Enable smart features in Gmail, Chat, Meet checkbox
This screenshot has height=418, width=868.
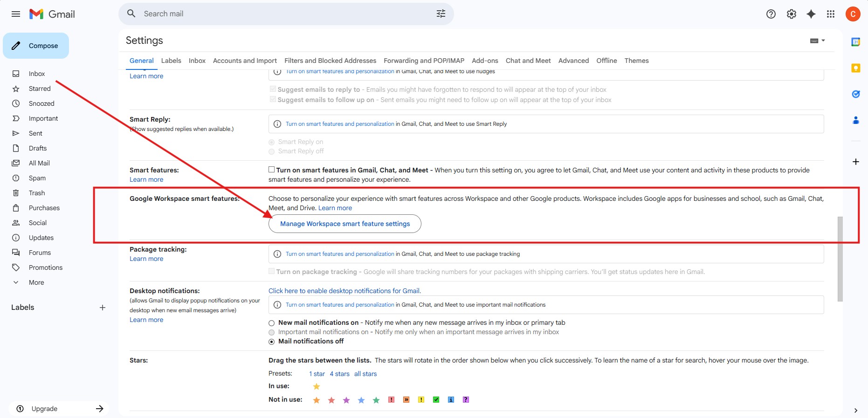point(271,170)
